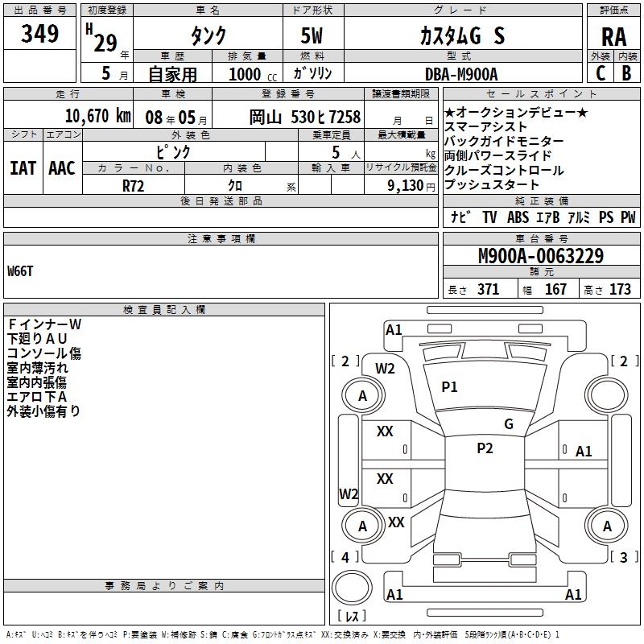Click the front-right tire circle

607,395
